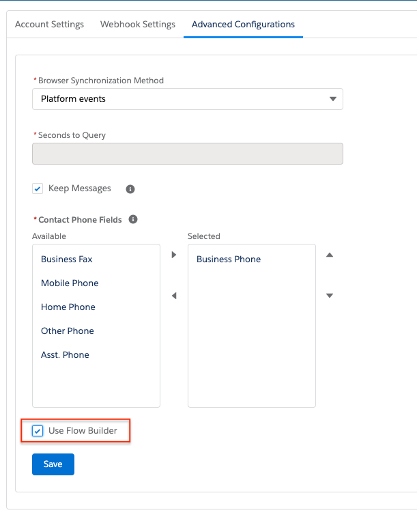Select Business Fax in Available list

point(67,260)
